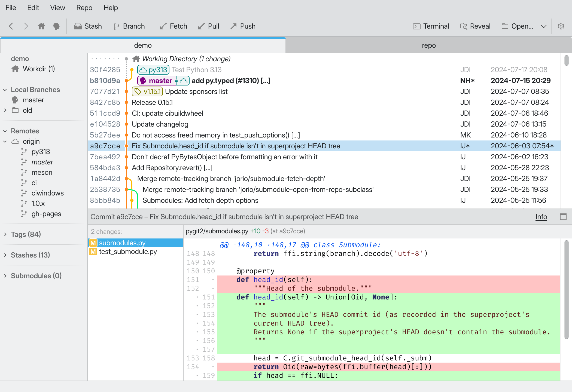Open the dropdown arrow beside Open...
572x392 pixels.
[x=543, y=26]
